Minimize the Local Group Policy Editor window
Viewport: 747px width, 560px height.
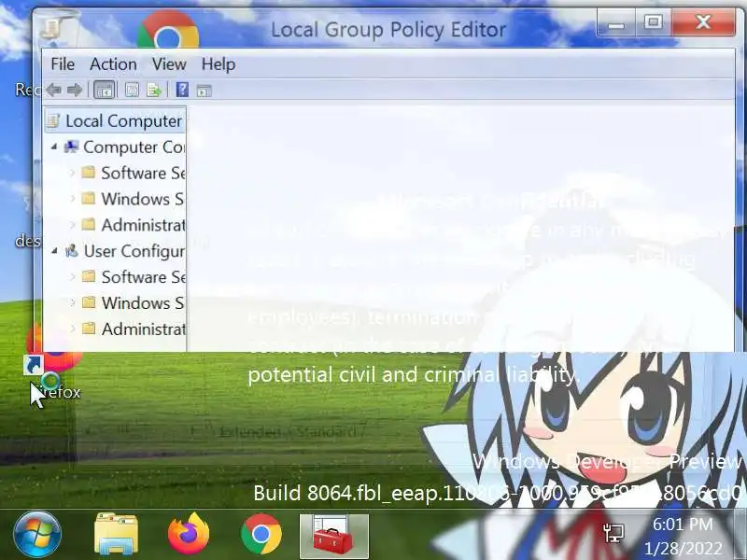615,22
